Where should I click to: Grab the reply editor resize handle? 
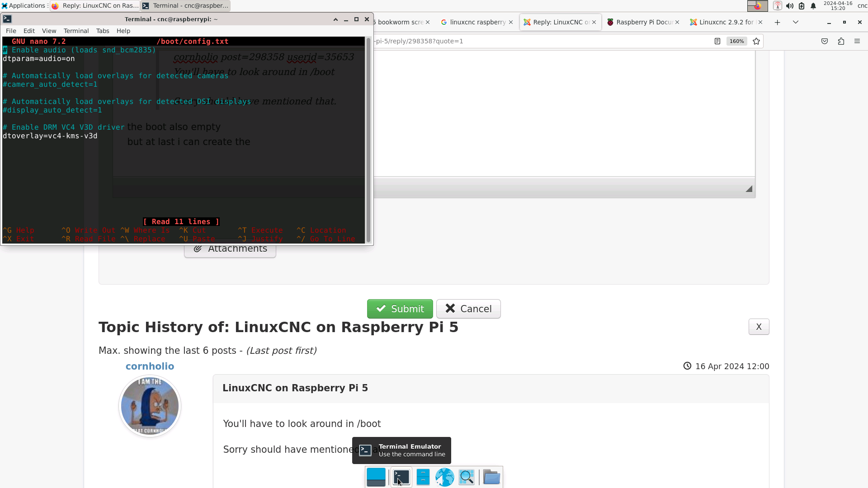point(749,189)
